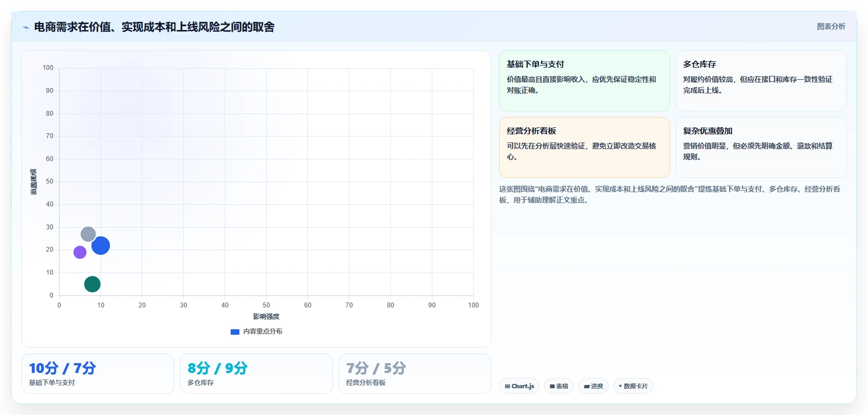The image size is (868, 415).
Task: Click the Chart.js tag
Action: [519, 386]
